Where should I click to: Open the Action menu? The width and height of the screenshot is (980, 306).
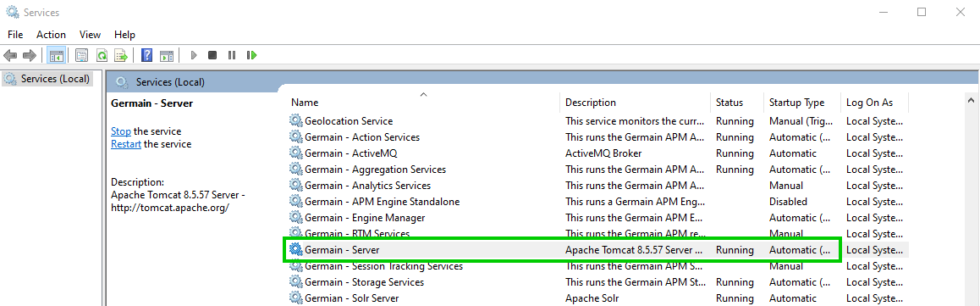(51, 35)
